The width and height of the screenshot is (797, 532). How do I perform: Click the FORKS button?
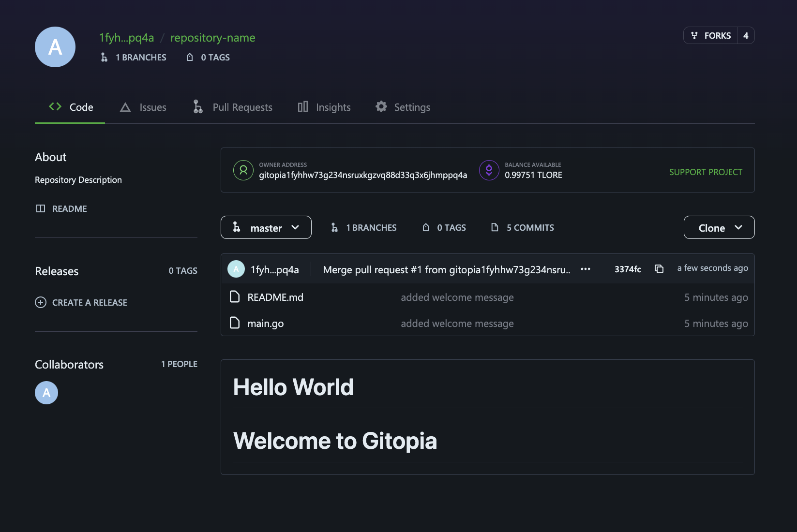coord(710,35)
